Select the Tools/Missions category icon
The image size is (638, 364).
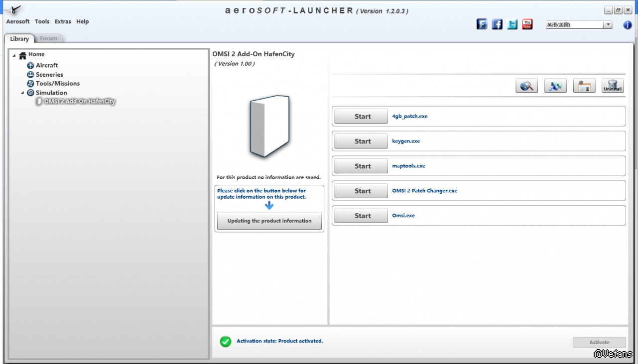[31, 84]
